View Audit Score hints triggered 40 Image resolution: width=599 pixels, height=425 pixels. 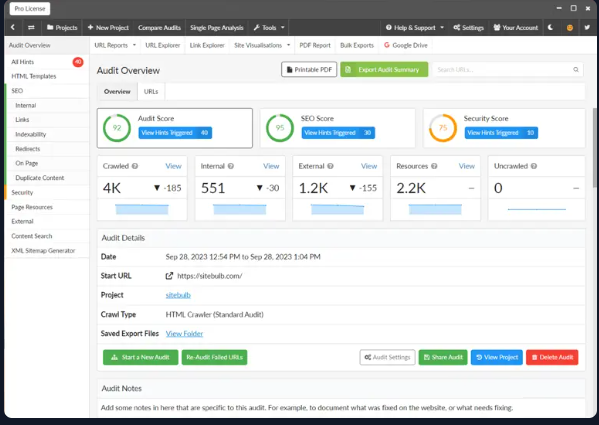tap(175, 133)
